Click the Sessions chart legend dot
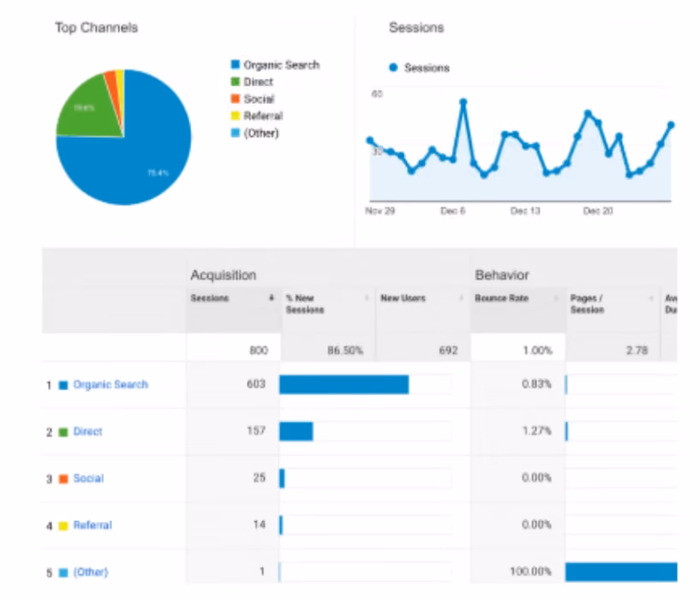 click(393, 68)
